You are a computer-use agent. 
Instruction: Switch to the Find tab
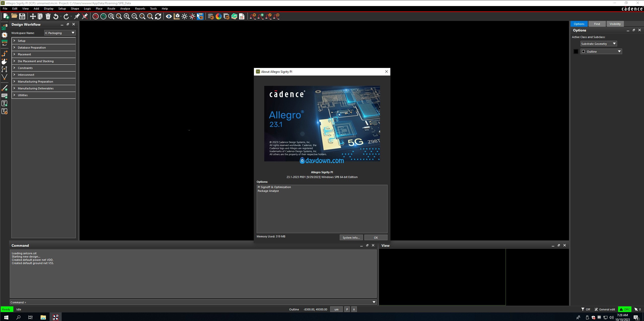click(x=597, y=24)
